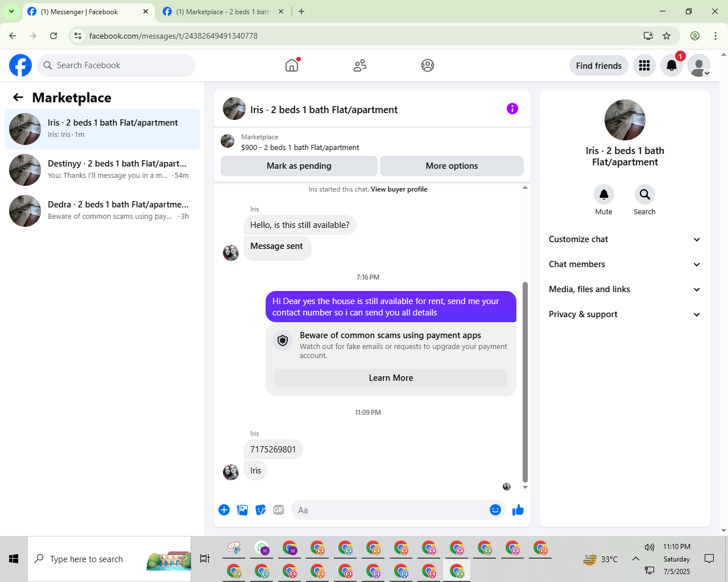Open the account profile avatar menu
The height and width of the screenshot is (582, 728).
click(x=699, y=65)
